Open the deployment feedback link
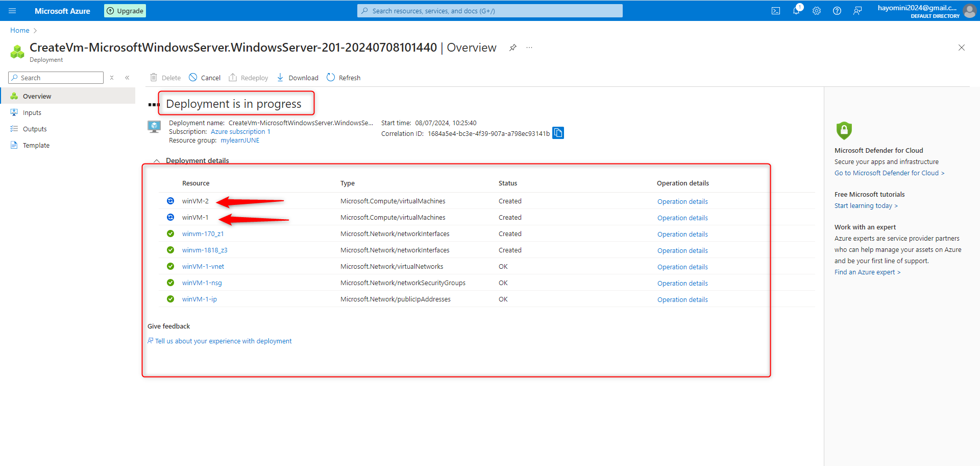 (x=223, y=341)
